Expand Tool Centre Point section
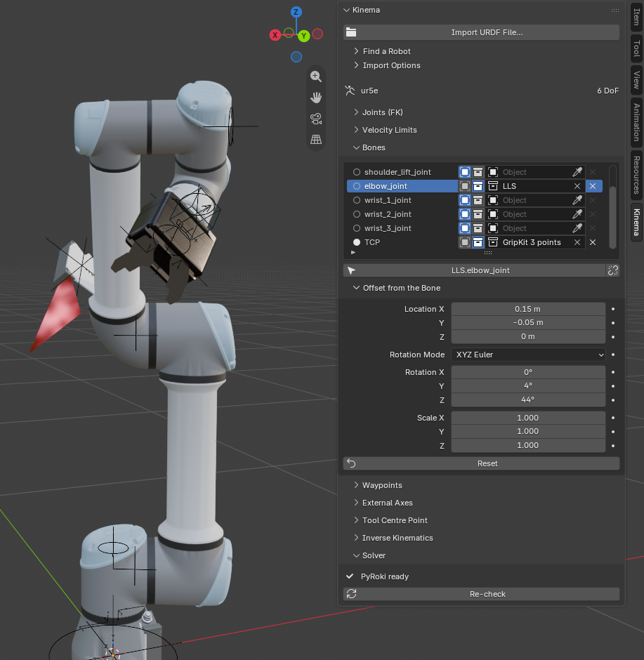This screenshot has width=644, height=660. coord(356,521)
